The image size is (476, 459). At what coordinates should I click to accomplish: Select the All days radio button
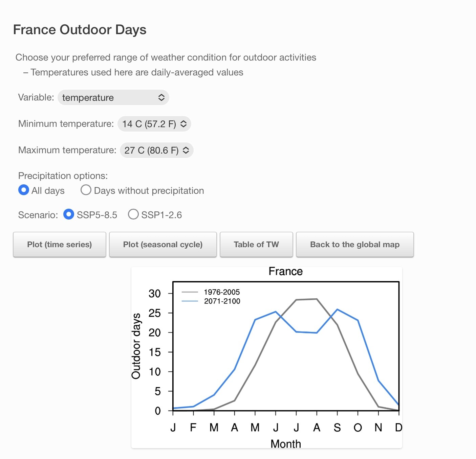tap(23, 190)
